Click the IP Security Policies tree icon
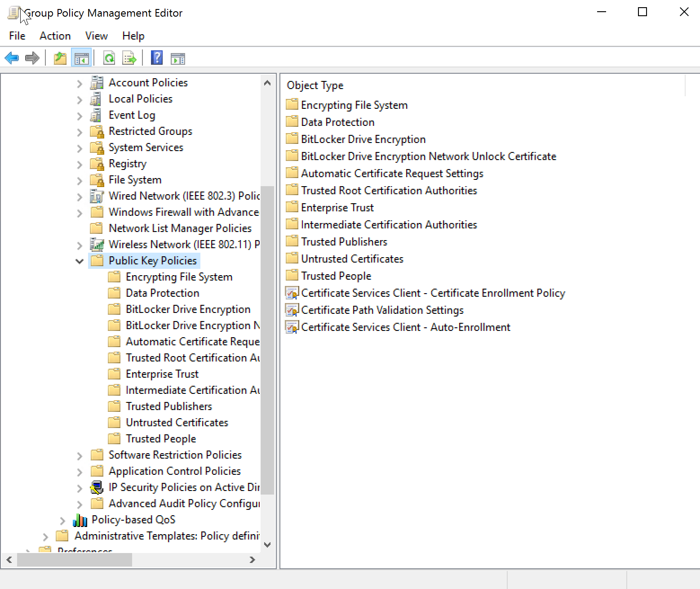Image resolution: width=700 pixels, height=589 pixels. 97,487
